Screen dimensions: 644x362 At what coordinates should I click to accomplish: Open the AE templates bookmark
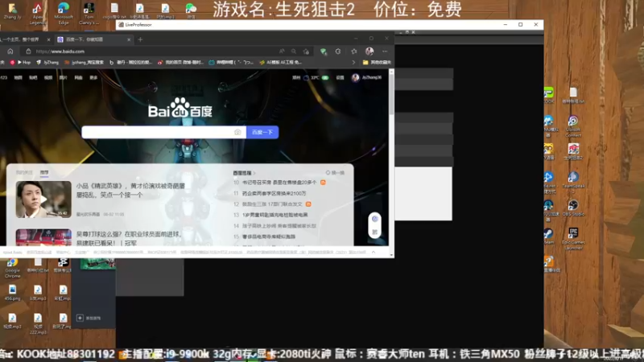(x=281, y=63)
